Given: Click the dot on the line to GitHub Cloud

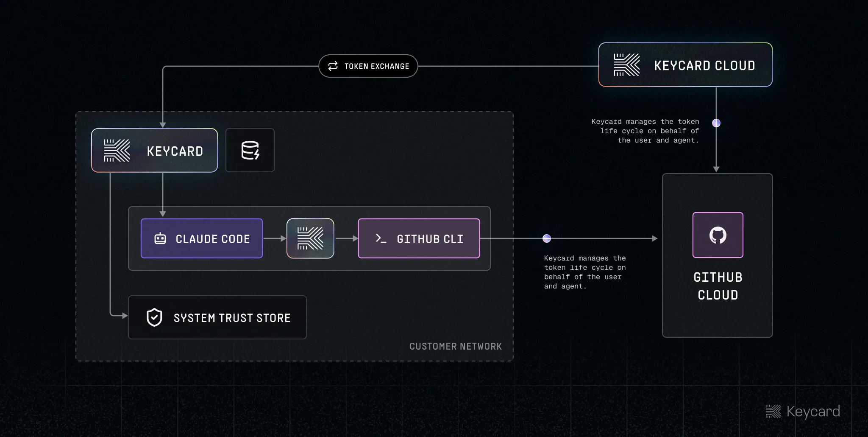Looking at the screenshot, I should 547,238.
